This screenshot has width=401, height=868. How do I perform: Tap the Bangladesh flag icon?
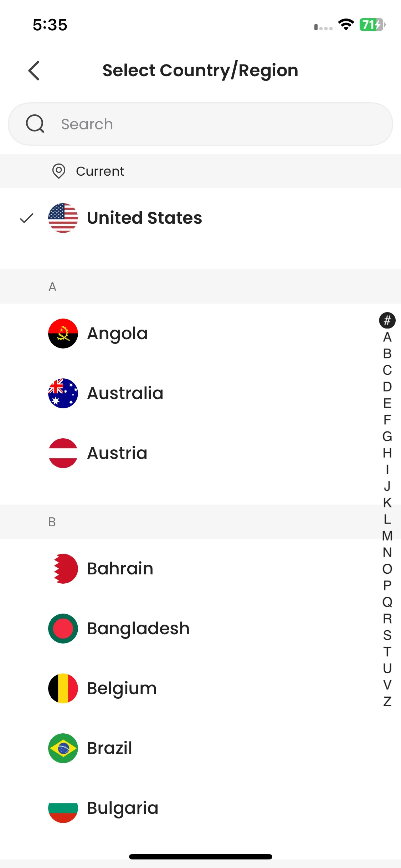tap(63, 629)
